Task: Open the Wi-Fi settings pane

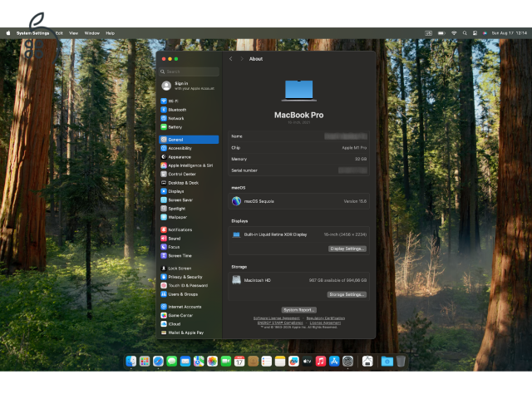Action: [189, 101]
